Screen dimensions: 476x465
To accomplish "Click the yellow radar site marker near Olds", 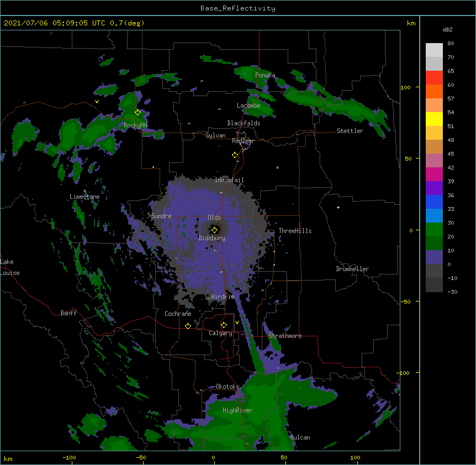I will [x=214, y=230].
